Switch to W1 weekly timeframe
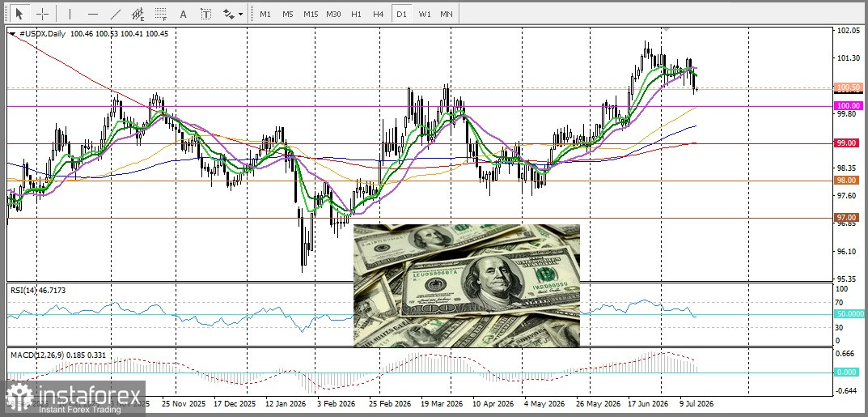The image size is (868, 417). click(x=424, y=14)
